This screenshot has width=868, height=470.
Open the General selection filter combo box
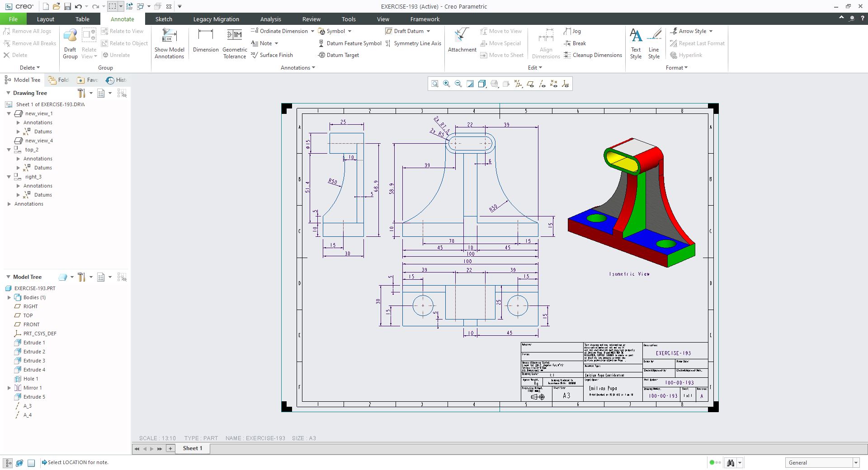822,462
